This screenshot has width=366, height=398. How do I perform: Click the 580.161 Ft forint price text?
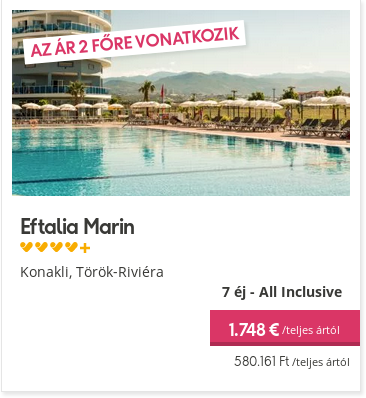coord(261,361)
